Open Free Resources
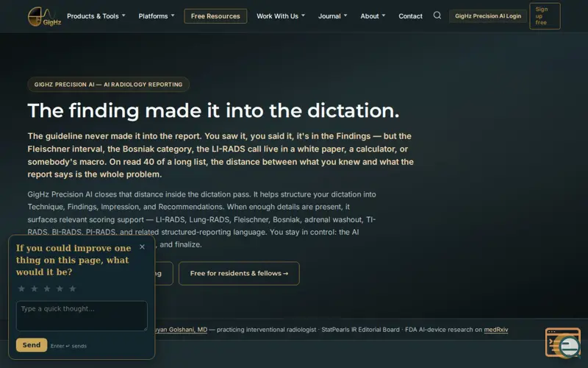Image resolution: width=588 pixels, height=368 pixels. [x=215, y=16]
